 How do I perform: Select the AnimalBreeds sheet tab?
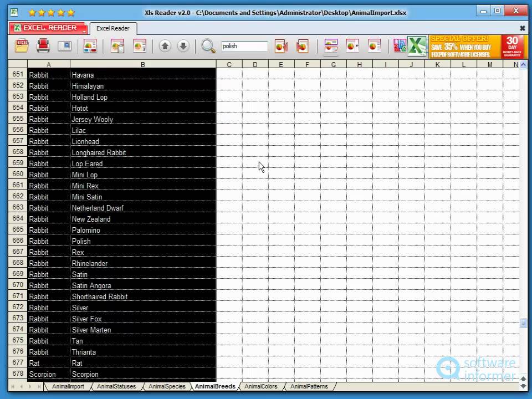click(215, 386)
